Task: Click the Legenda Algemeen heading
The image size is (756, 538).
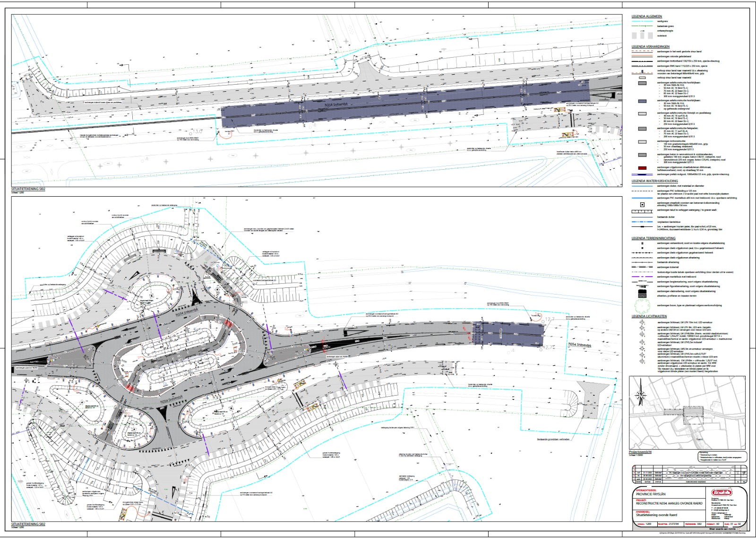Action: click(x=647, y=17)
